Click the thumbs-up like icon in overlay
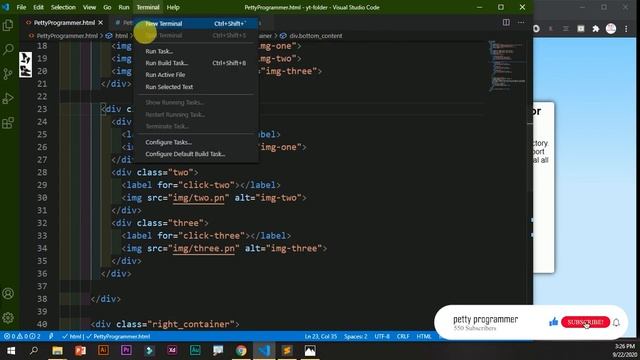Screen dimensions: 640x360 click(553, 322)
